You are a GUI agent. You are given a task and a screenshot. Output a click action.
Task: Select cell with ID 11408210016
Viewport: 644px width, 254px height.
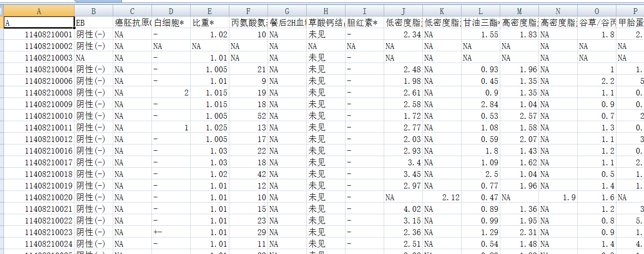tap(39, 151)
